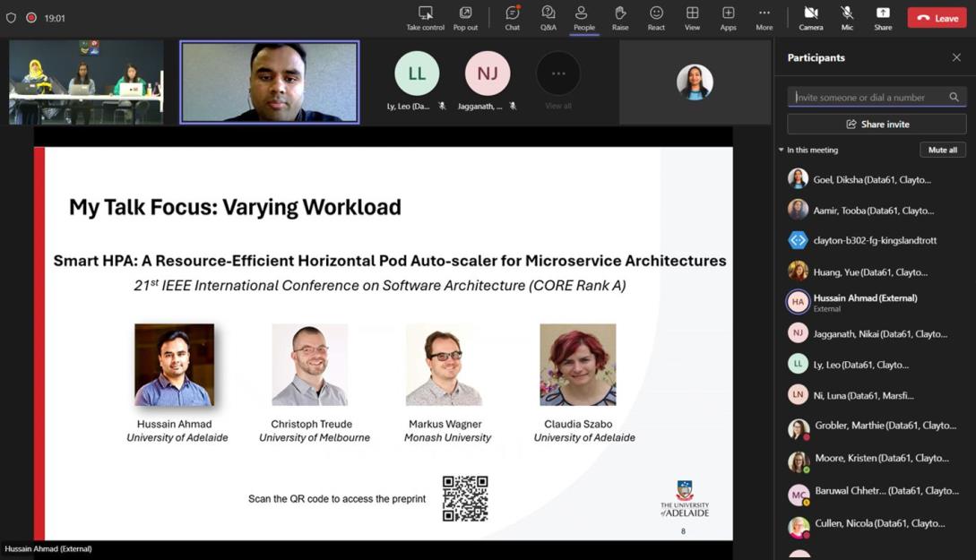Leave the meeting
Screen dimensions: 976x560
tap(937, 18)
